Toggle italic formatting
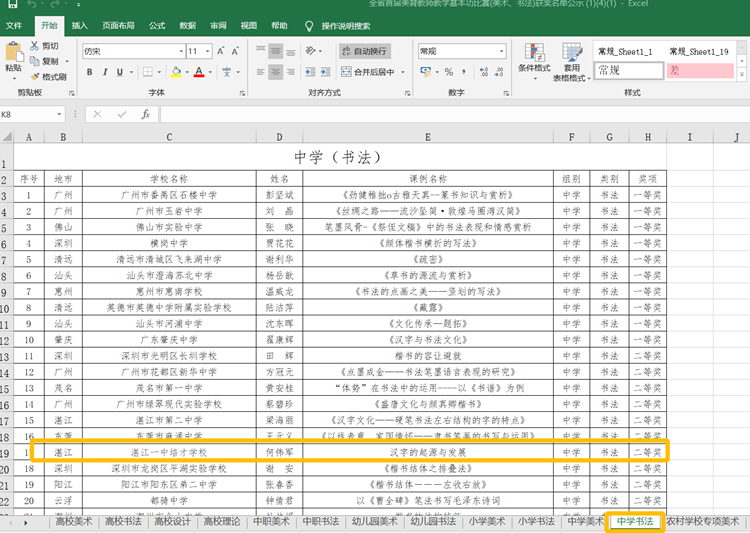 (x=105, y=72)
